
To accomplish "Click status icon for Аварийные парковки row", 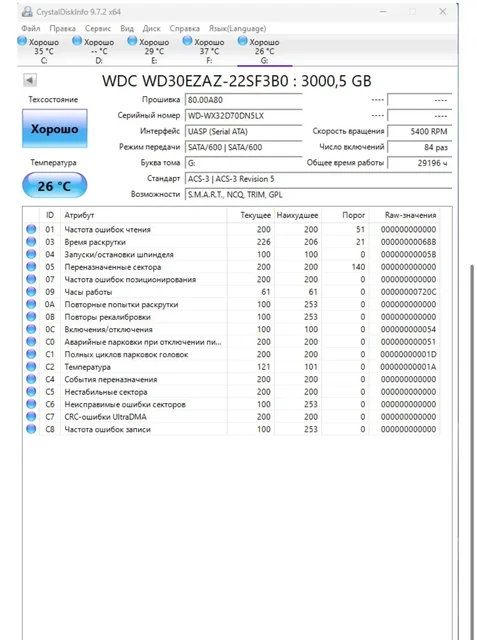I will (x=31, y=342).
